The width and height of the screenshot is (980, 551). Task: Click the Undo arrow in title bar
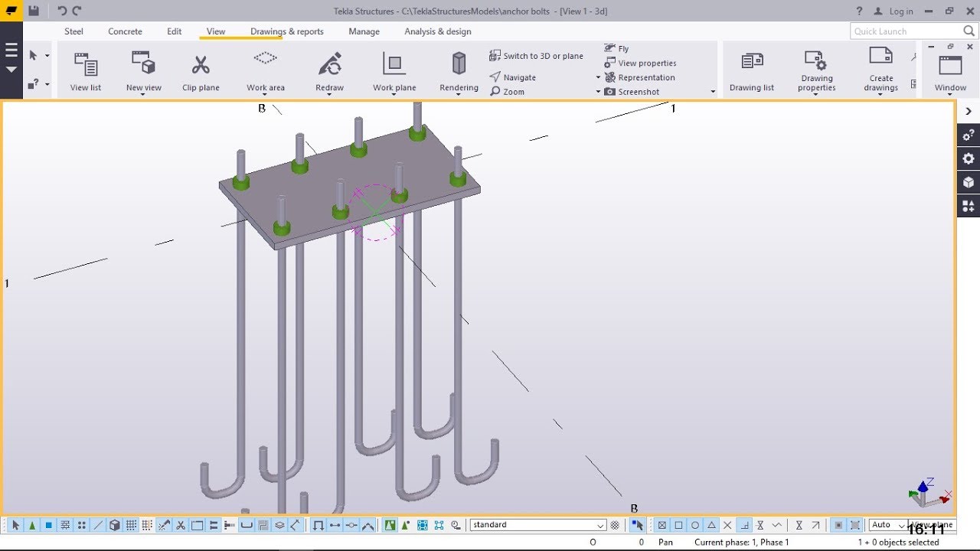click(62, 11)
